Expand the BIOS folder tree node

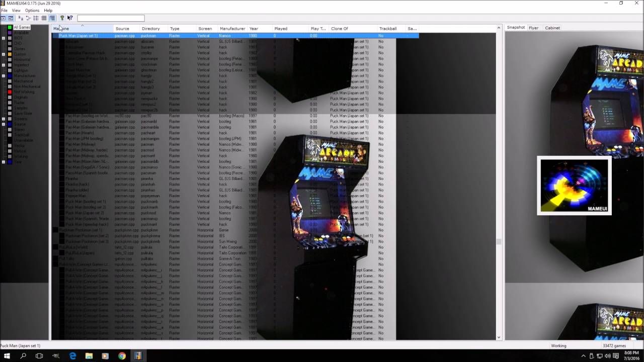pos(4,38)
